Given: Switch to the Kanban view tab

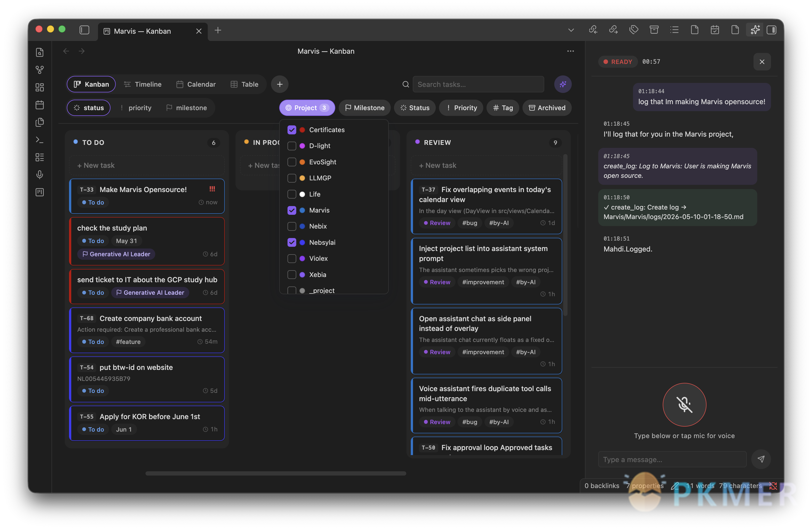Looking at the screenshot, I should coord(91,84).
